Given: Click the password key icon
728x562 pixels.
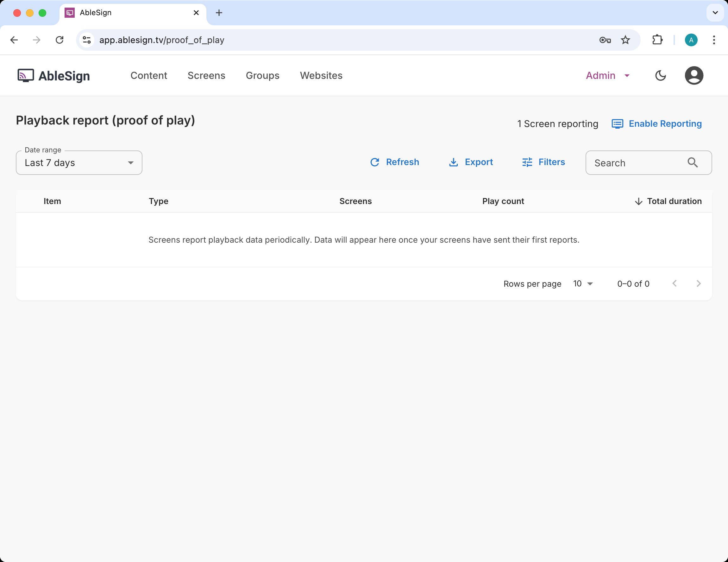Looking at the screenshot, I should tap(605, 40).
